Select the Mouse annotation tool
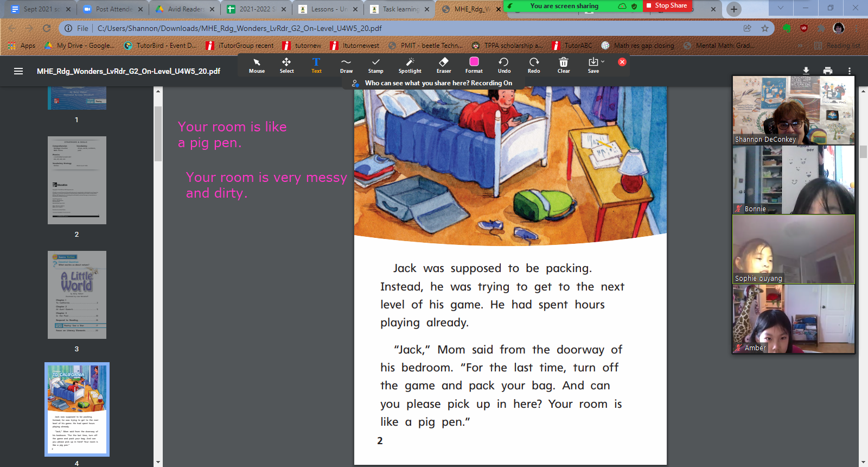This screenshot has width=868, height=467. point(257,65)
